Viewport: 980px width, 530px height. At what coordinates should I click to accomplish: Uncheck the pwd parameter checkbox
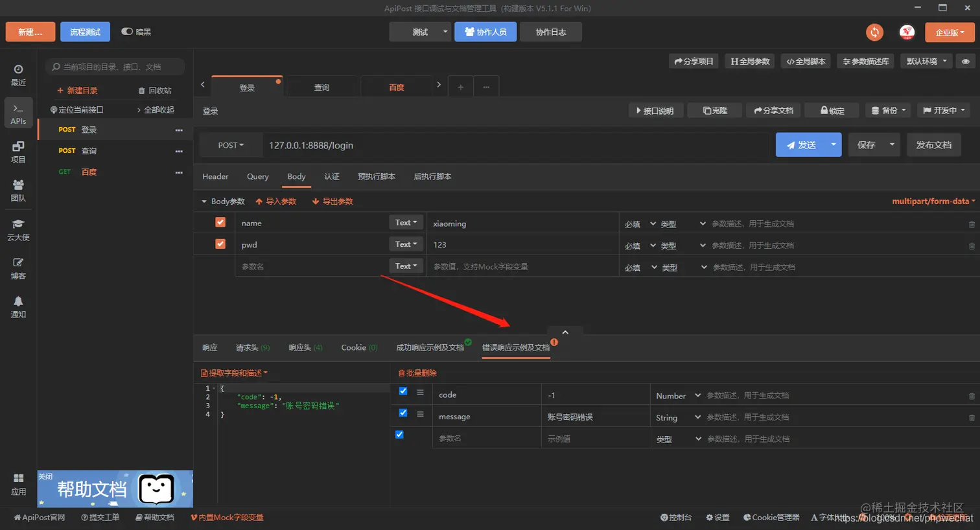[x=220, y=244]
